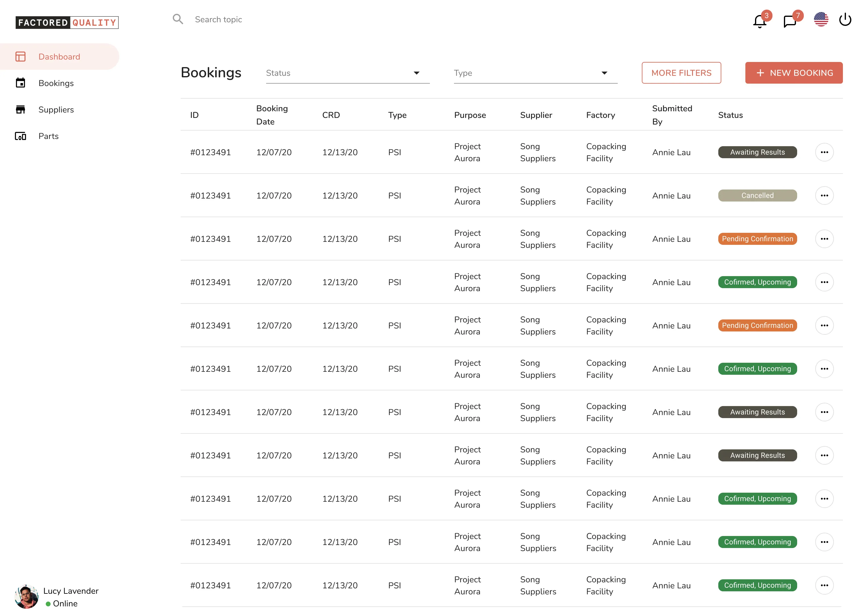Open the Dashboard menu item
867x616 pixels.
coord(59,57)
